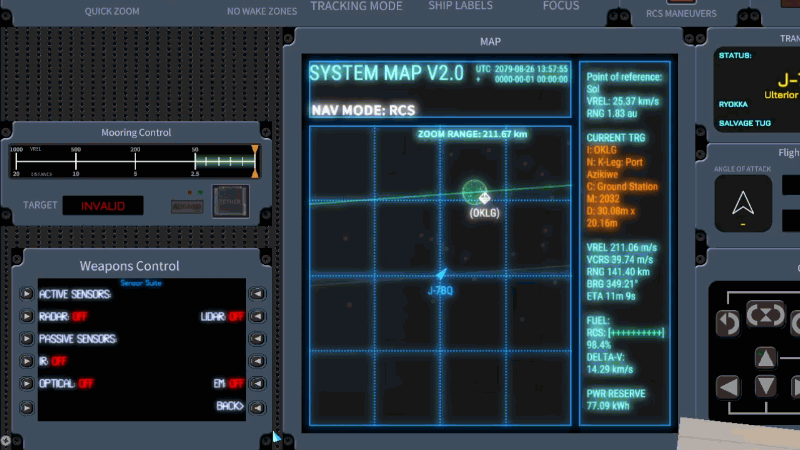Click the Mooring Control distance scale
800x450 pixels.
tap(133, 160)
